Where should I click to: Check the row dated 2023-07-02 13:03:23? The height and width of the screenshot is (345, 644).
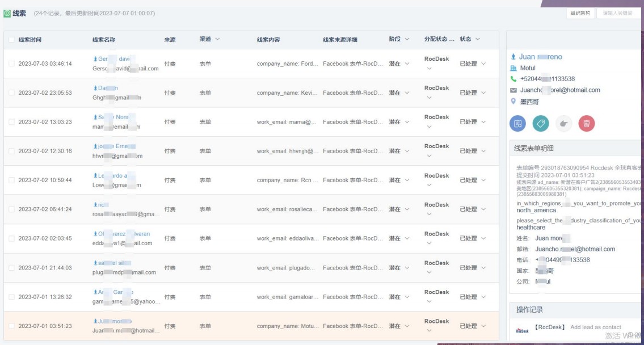[11, 122]
